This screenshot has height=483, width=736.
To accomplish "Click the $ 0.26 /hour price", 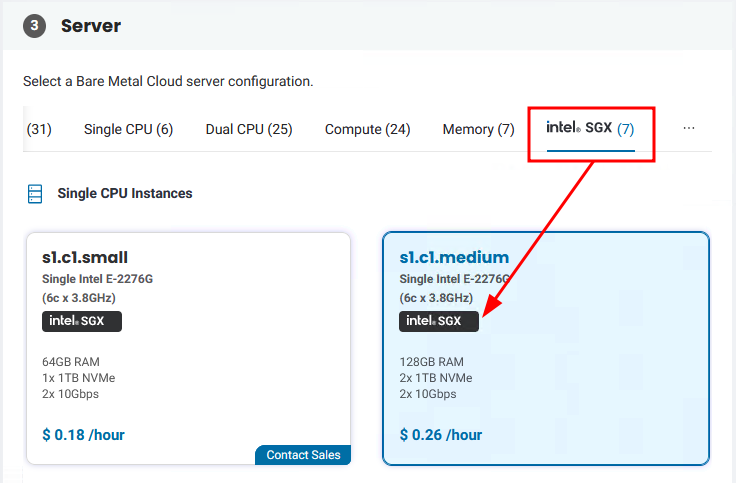I will point(441,435).
